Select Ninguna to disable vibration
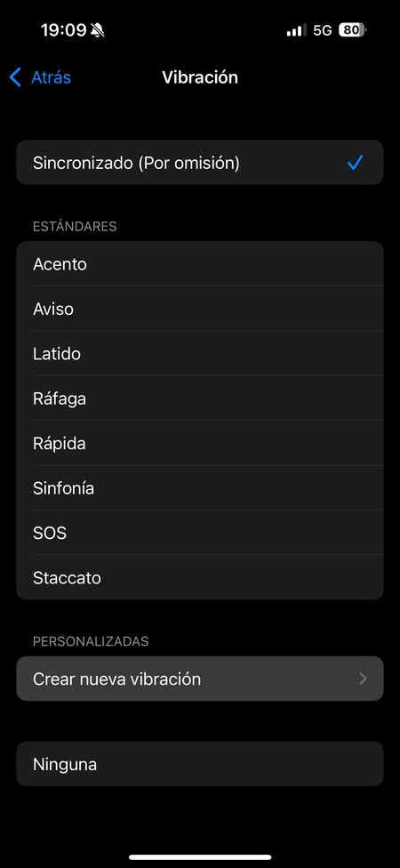Image resolution: width=400 pixels, height=868 pixels. 200,764
